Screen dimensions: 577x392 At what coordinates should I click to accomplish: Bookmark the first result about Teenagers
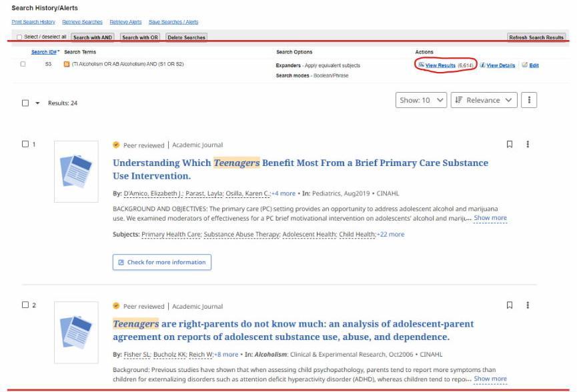click(x=510, y=144)
